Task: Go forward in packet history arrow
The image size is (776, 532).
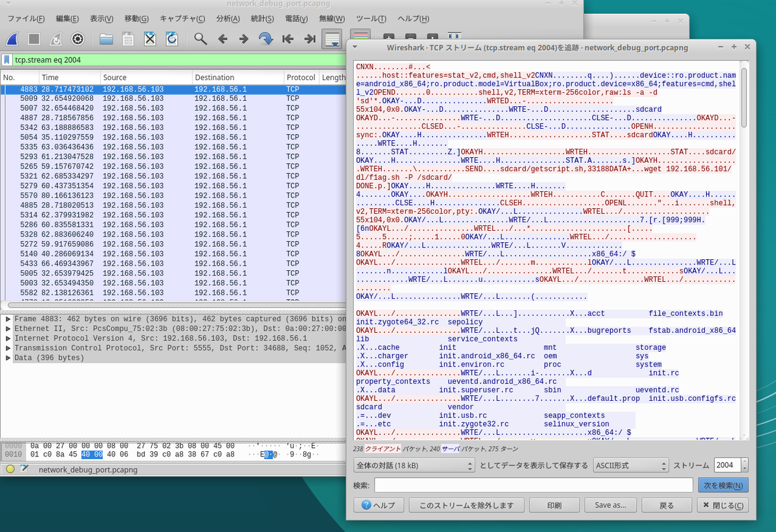Action: tap(244, 39)
